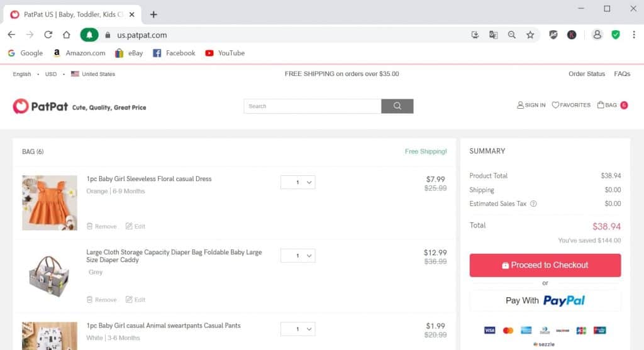This screenshot has height=350, width=644.
Task: Click the green shield checkmark extension icon
Action: (x=615, y=35)
